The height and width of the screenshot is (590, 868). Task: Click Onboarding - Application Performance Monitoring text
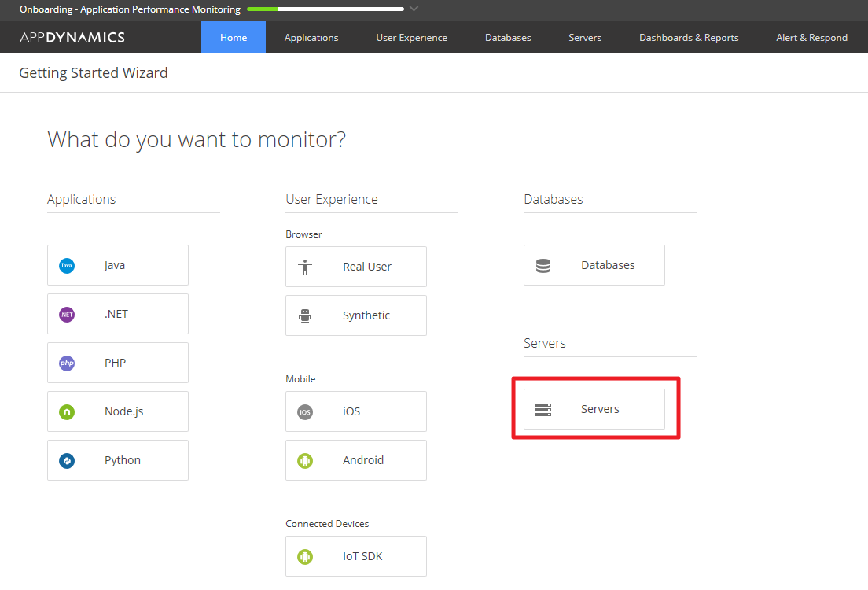130,9
